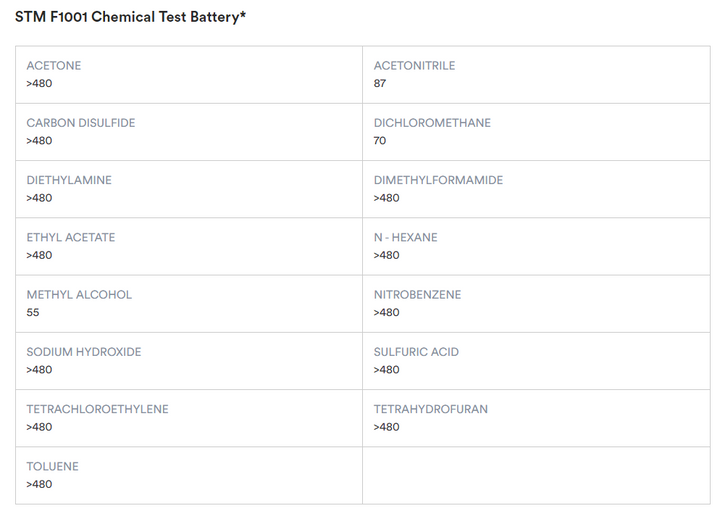The height and width of the screenshot is (511, 720).
Task: Select the DIMETHYLFORMAMIDE label
Action: coord(438,180)
